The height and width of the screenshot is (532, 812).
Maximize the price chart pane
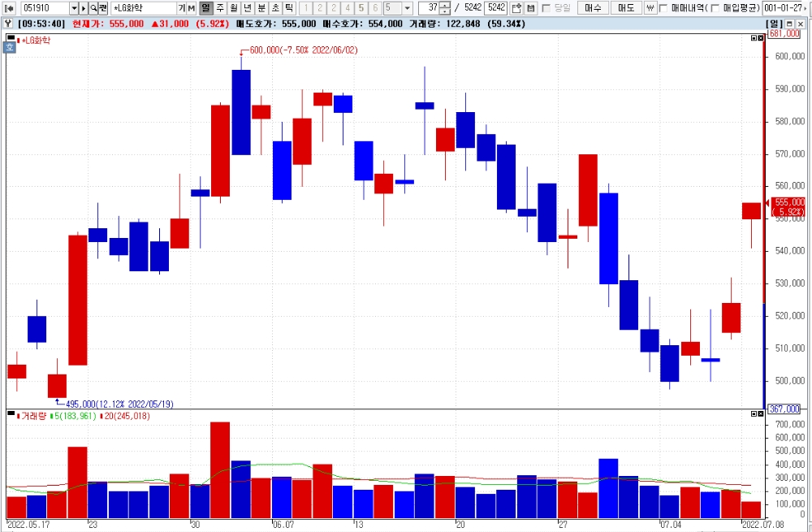coord(754,38)
